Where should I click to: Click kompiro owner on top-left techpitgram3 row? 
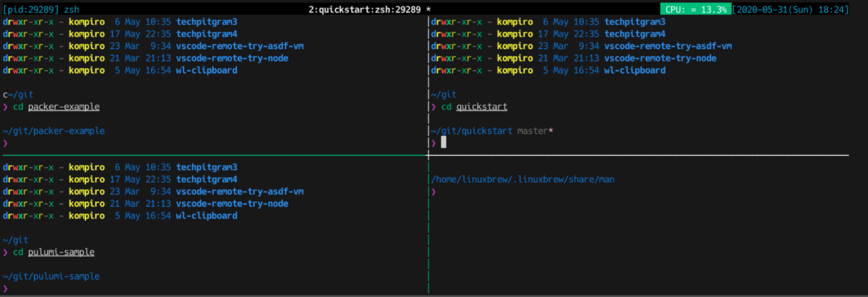pyautogui.click(x=87, y=22)
